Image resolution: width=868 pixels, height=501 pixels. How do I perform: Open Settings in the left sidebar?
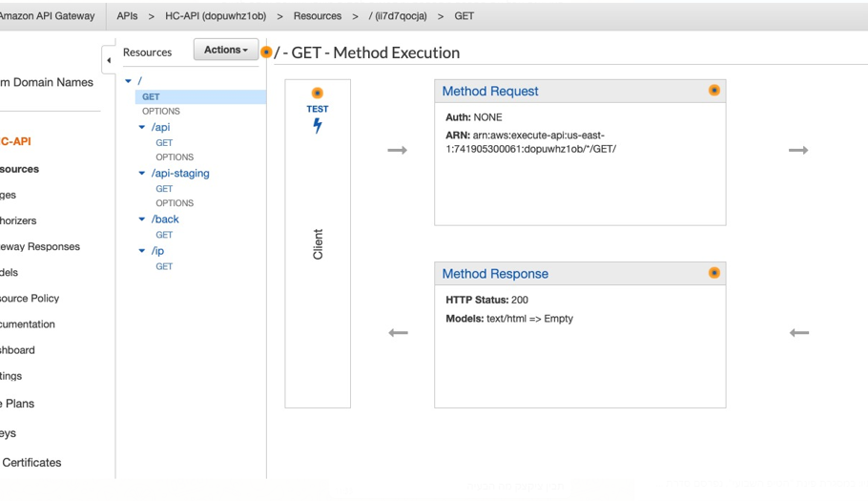(11, 376)
